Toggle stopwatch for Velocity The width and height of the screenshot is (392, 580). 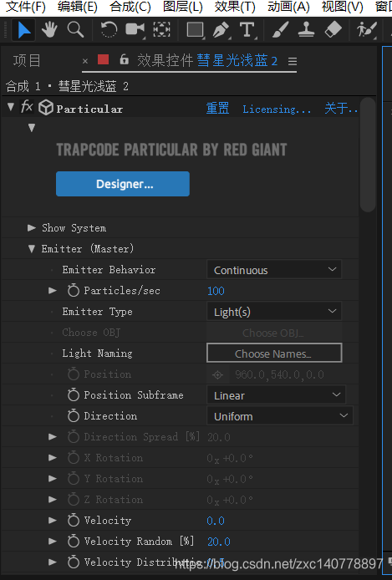click(x=74, y=520)
